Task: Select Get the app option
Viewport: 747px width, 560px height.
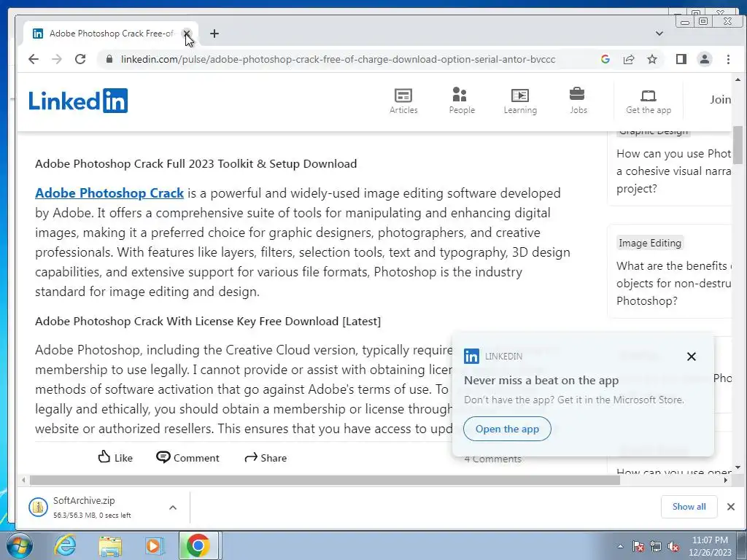Action: pyautogui.click(x=649, y=102)
